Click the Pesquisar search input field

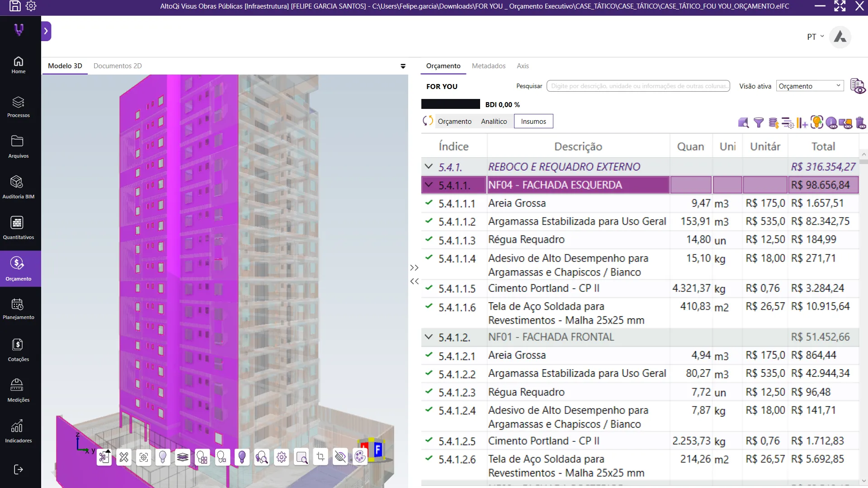[638, 86]
